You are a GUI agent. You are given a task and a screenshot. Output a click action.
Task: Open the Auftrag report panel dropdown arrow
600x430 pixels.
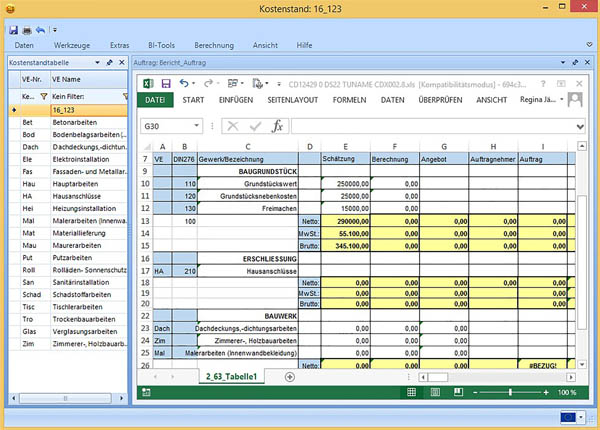click(563, 62)
